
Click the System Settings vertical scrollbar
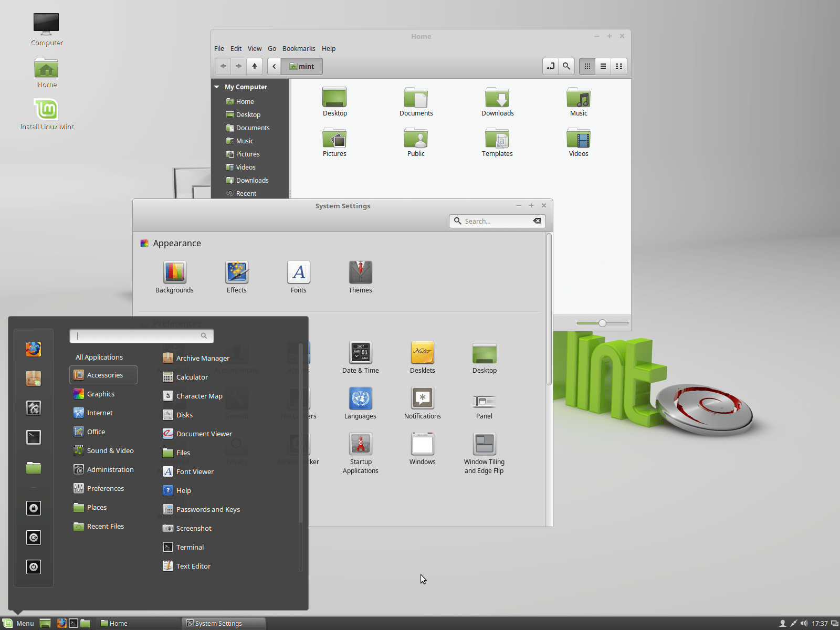pos(549,310)
